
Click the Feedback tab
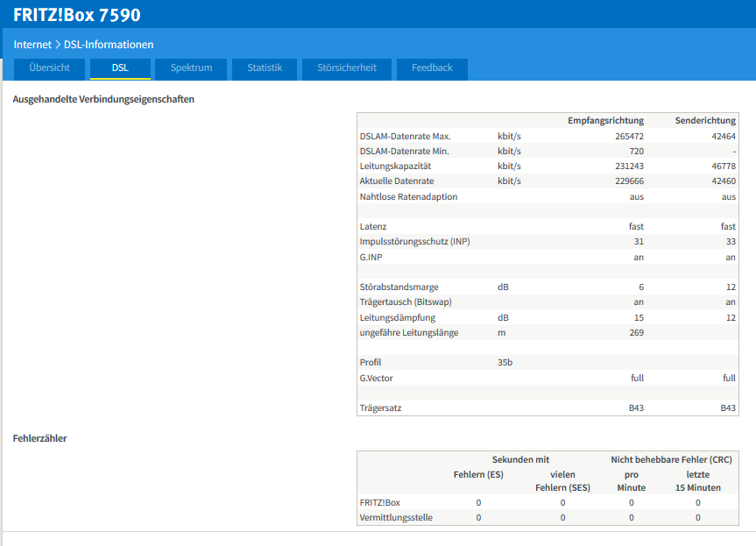pos(432,68)
